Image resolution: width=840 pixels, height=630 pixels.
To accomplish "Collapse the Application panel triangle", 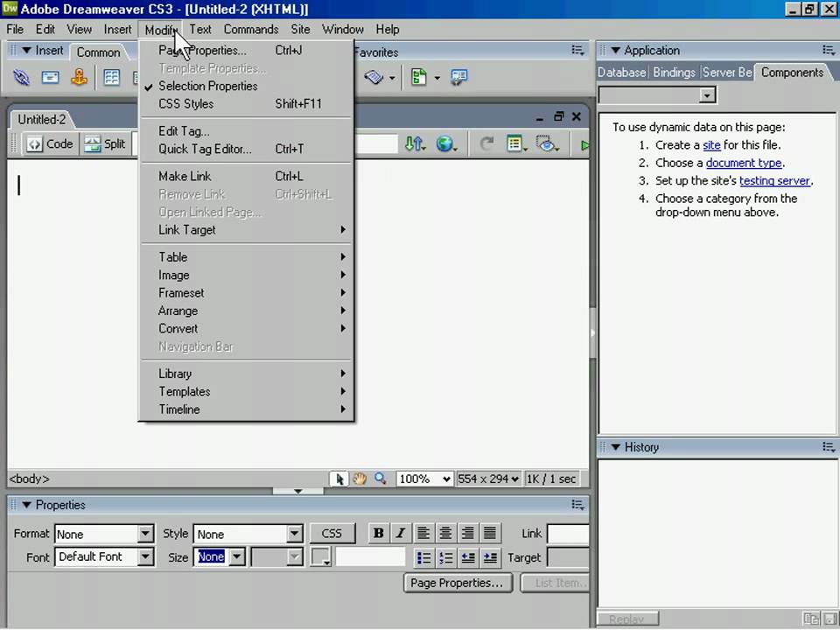I will [615, 51].
